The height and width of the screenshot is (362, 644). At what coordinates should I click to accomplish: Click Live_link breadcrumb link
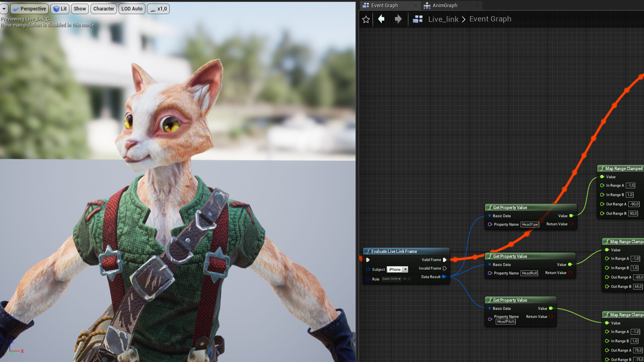pyautogui.click(x=443, y=19)
